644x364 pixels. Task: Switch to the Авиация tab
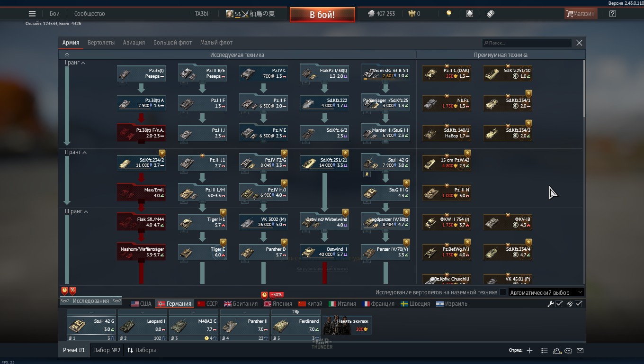[x=134, y=43]
